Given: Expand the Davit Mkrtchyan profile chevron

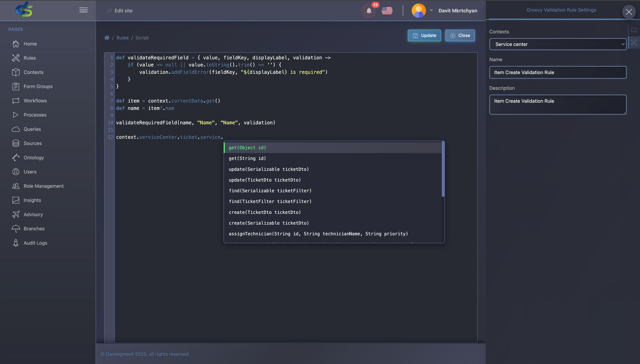Looking at the screenshot, I should (431, 10).
